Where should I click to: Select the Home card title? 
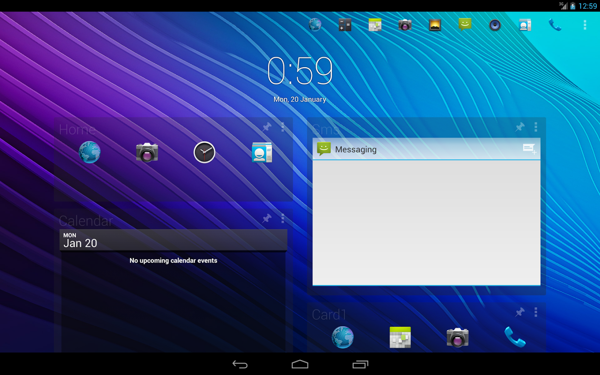coord(77,130)
